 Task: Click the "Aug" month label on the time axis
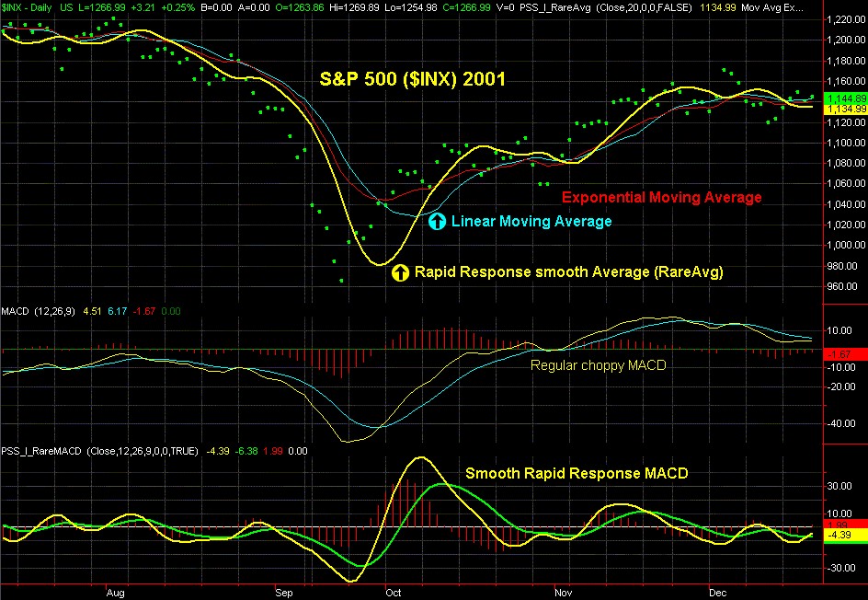[116, 594]
